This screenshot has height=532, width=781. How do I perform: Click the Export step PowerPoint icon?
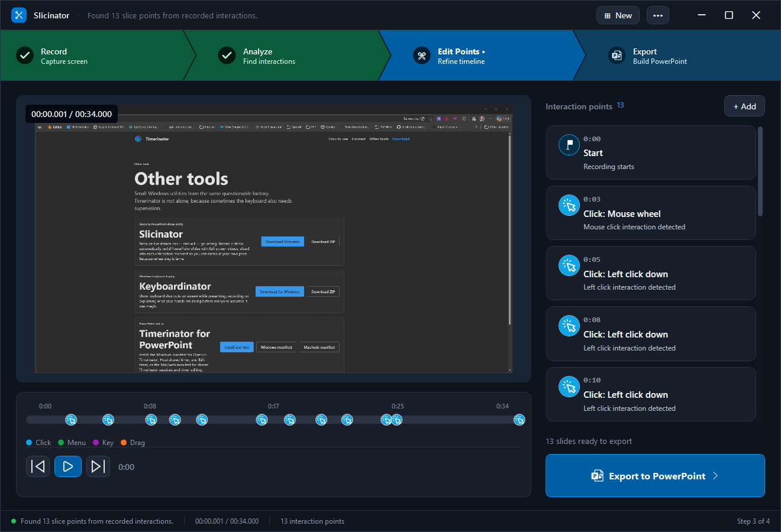click(617, 56)
